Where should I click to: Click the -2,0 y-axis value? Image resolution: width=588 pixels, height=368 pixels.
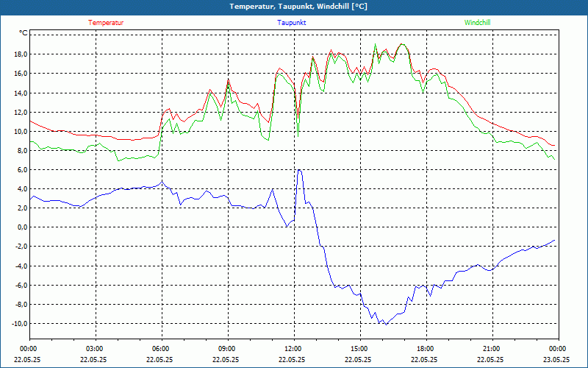(21, 247)
